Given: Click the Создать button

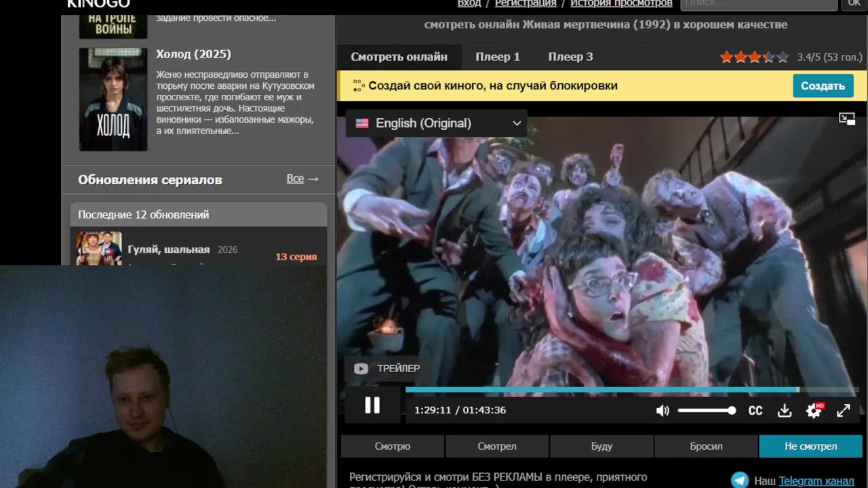Looking at the screenshot, I should pyautogui.click(x=823, y=86).
